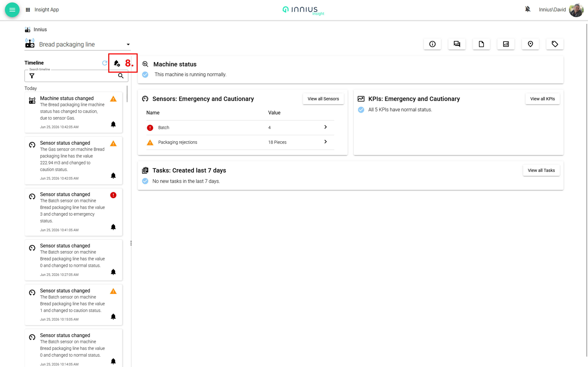
Task: Open the machine location pin button
Action: tap(530, 44)
